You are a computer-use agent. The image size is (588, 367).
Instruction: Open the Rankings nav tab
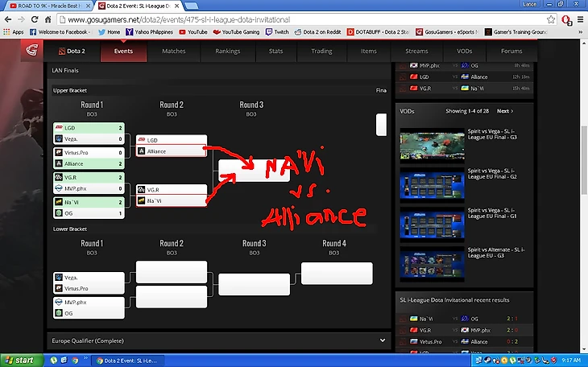pos(227,52)
